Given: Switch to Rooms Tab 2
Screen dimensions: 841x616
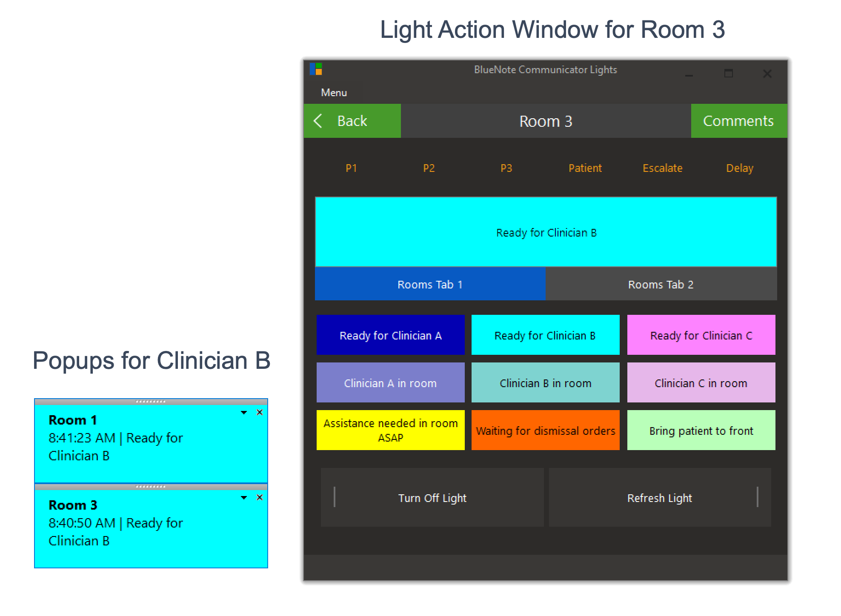Looking at the screenshot, I should 660,284.
